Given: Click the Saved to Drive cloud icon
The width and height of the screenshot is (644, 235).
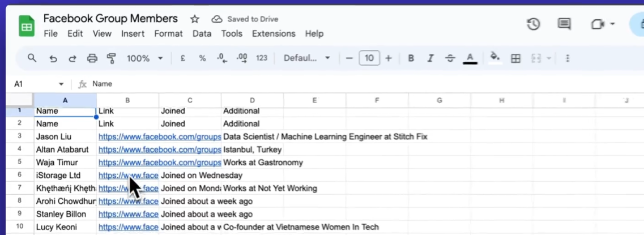Looking at the screenshot, I should (x=217, y=19).
